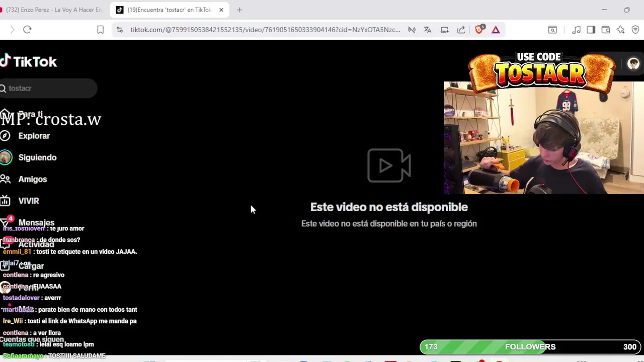The height and width of the screenshot is (362, 644).
Task: Click the Siguiendo avatar icon
Action: [x=5, y=157]
